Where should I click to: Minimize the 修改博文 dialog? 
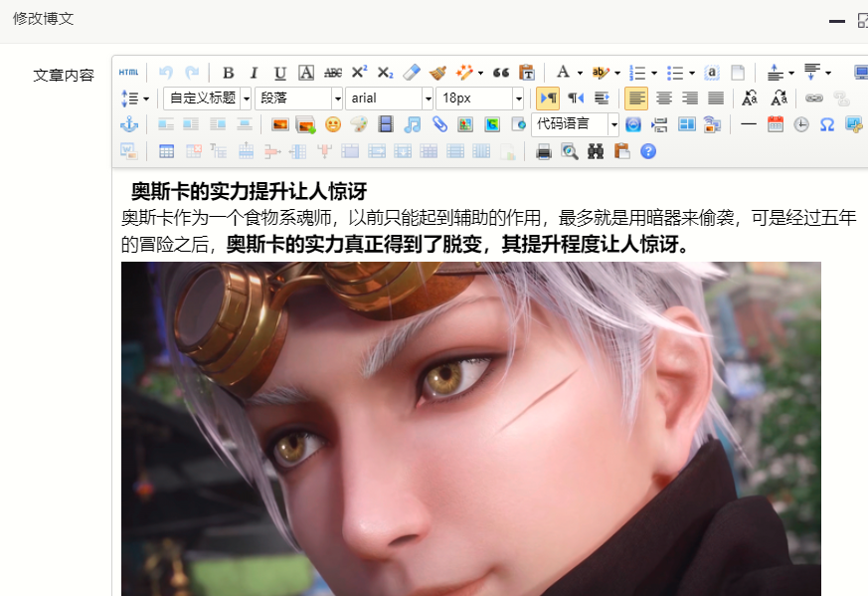(x=837, y=21)
